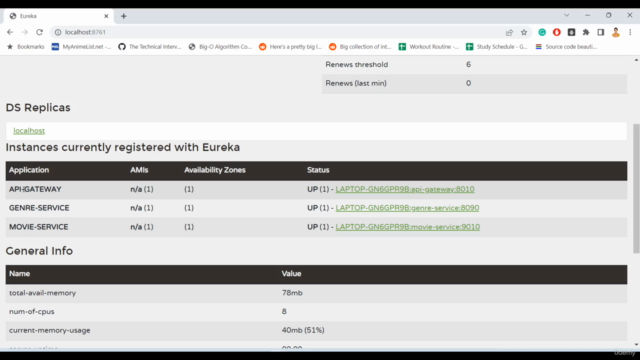Close the Eureka tab

[x=106, y=16]
